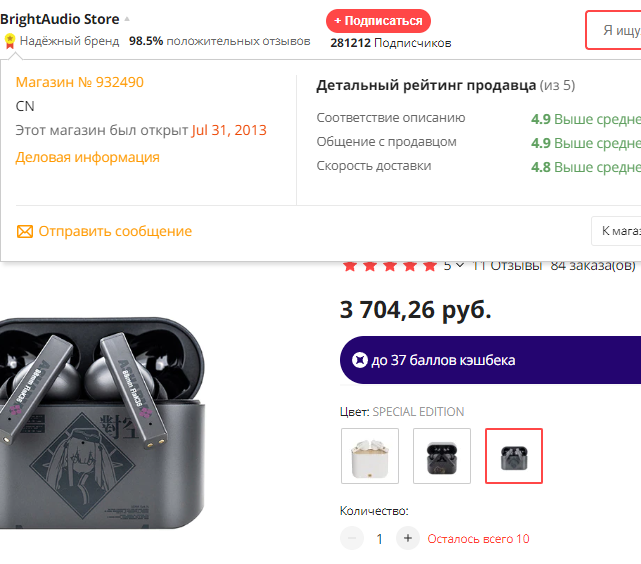Open the Деловая информация link
Image resolution: width=641 pixels, height=564 pixels.
[x=87, y=157]
